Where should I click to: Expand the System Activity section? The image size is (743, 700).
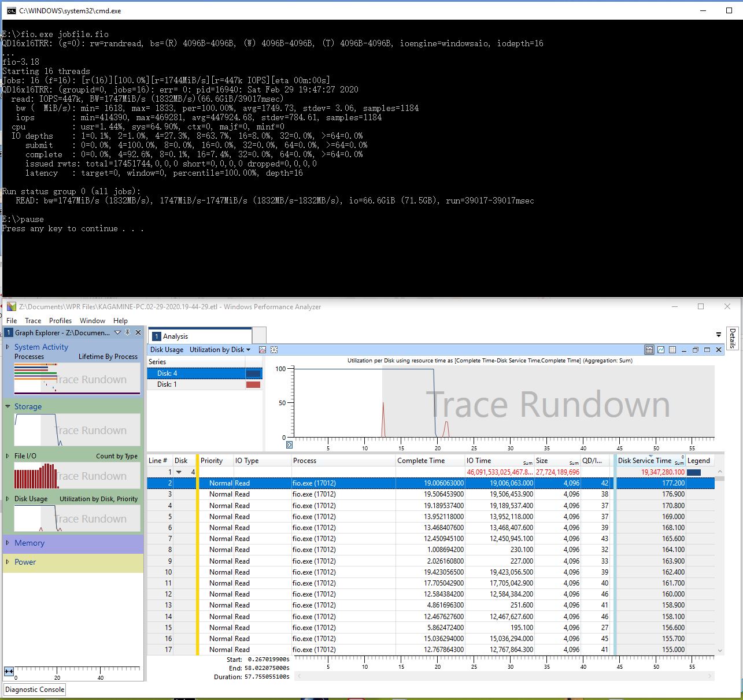pyautogui.click(x=8, y=347)
